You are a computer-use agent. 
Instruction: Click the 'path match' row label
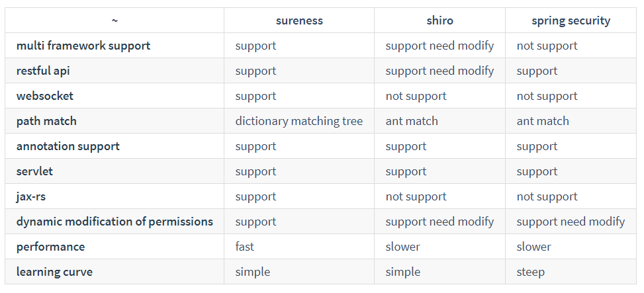46,121
